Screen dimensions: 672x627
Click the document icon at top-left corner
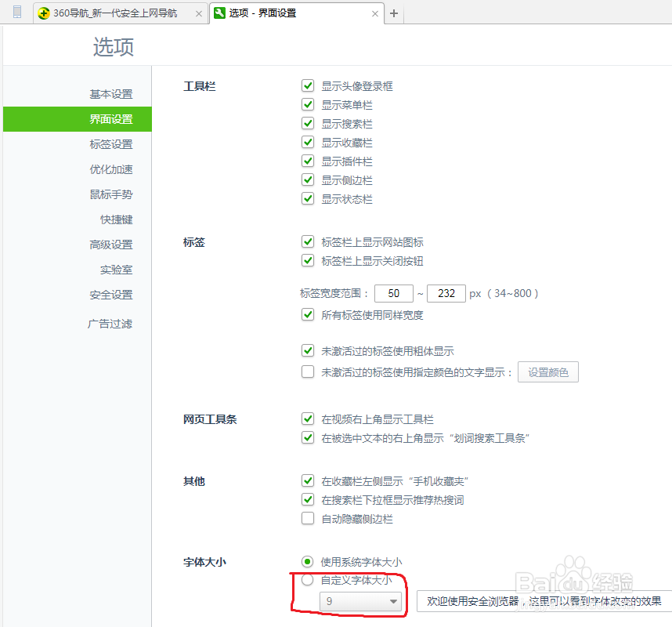tap(16, 13)
